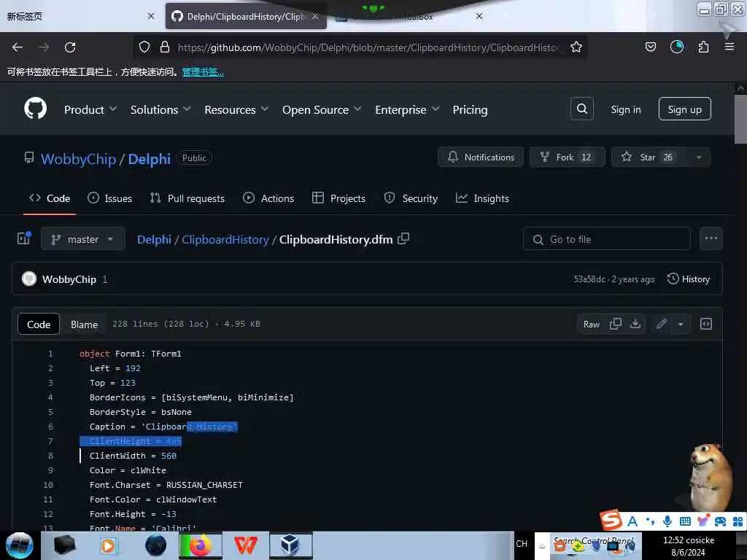Viewport: 747px width, 560px height.
Task: Open the GitHub search icon
Action: coord(581,109)
